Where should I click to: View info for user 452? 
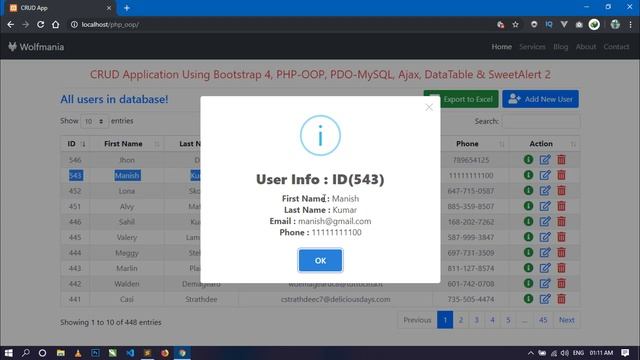pyautogui.click(x=529, y=191)
